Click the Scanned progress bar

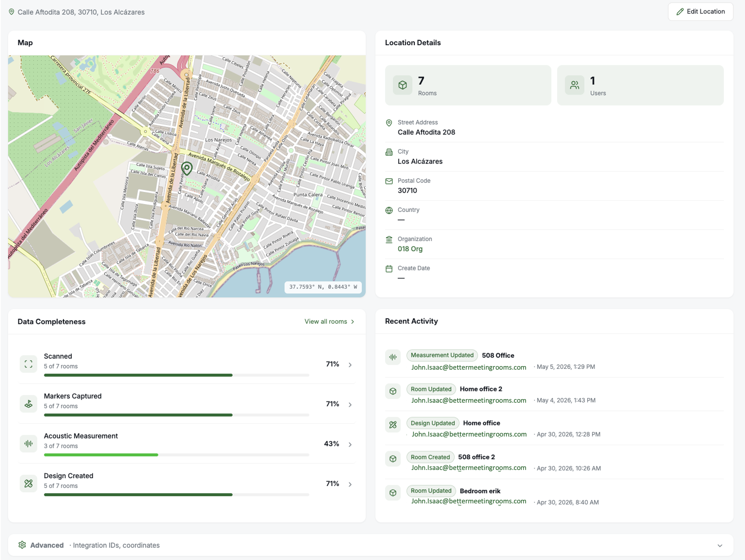click(x=177, y=375)
